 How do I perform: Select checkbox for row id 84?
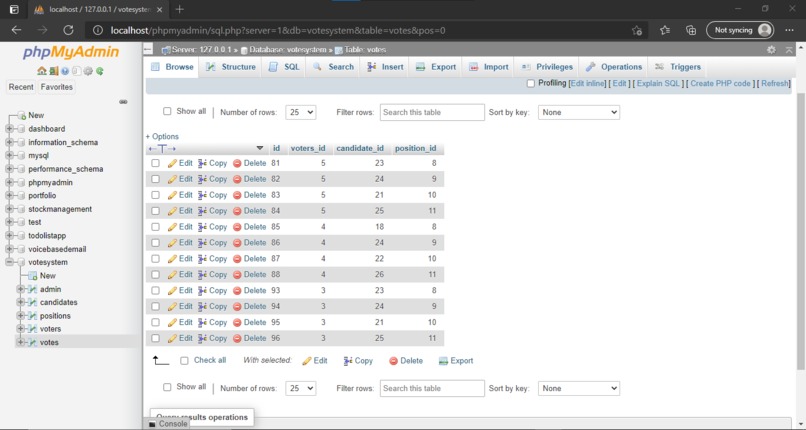(x=155, y=211)
